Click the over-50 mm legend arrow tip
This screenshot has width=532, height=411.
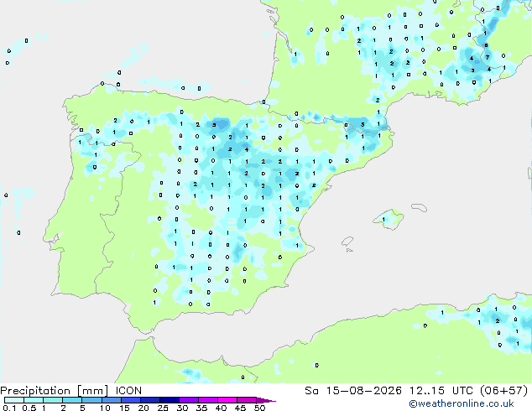coord(266,400)
